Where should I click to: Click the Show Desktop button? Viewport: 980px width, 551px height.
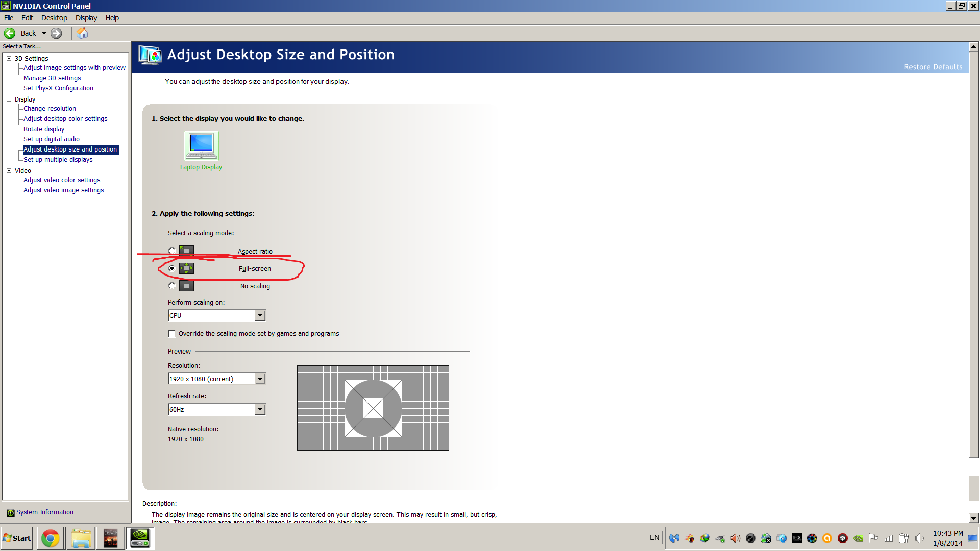(x=973, y=538)
